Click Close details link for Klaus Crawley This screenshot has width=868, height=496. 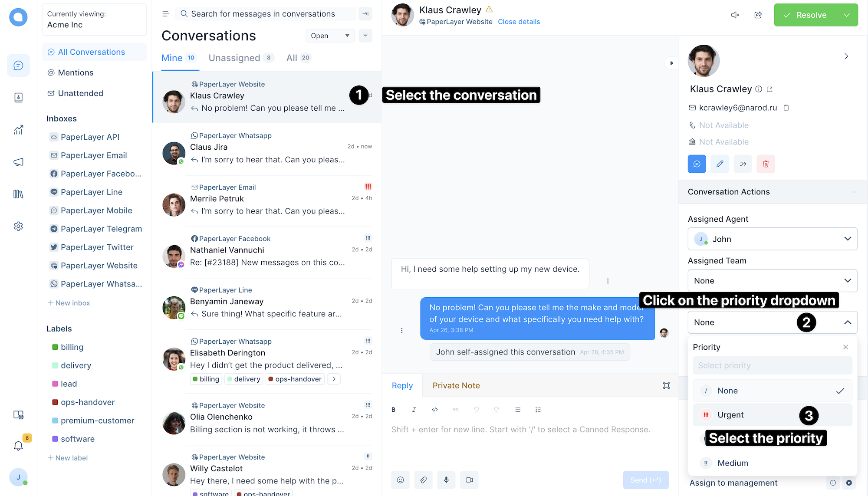[519, 21]
